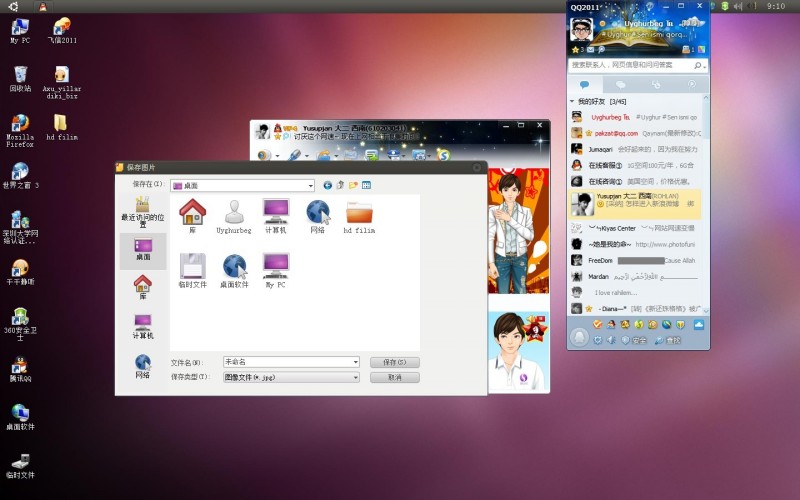Viewport: 800px width, 500px height.
Task: Open contact FreeDom in QQ list
Action: coord(635,260)
